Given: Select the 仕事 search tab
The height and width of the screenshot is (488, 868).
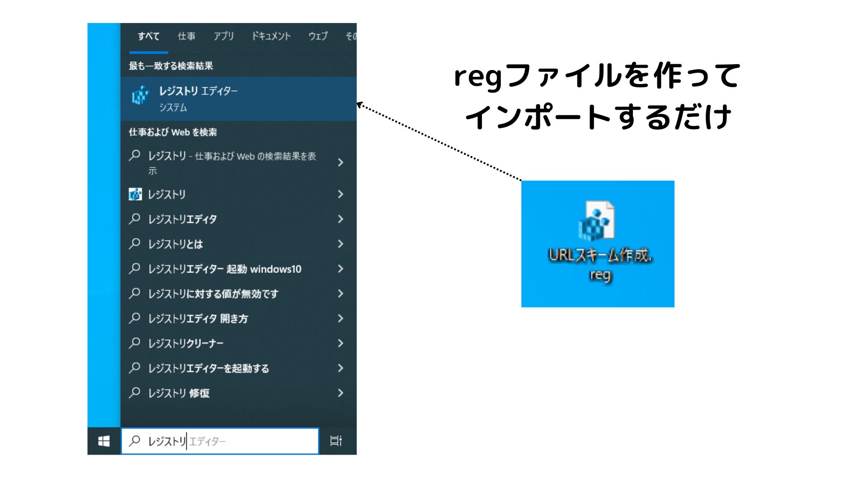Looking at the screenshot, I should [186, 36].
